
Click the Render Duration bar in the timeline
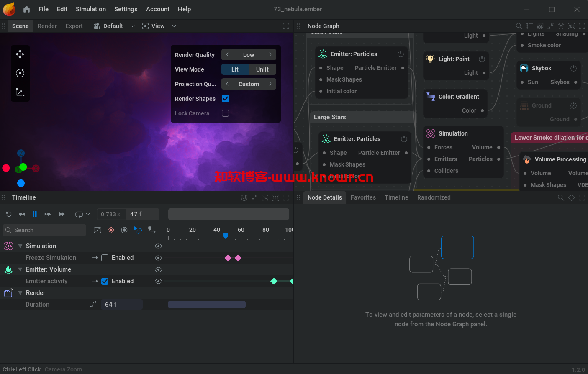207,305
